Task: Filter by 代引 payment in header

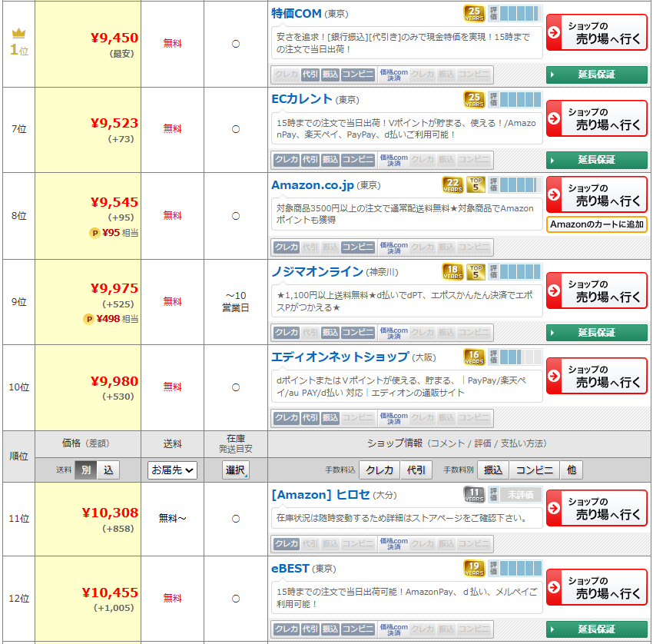Action: coord(416,470)
